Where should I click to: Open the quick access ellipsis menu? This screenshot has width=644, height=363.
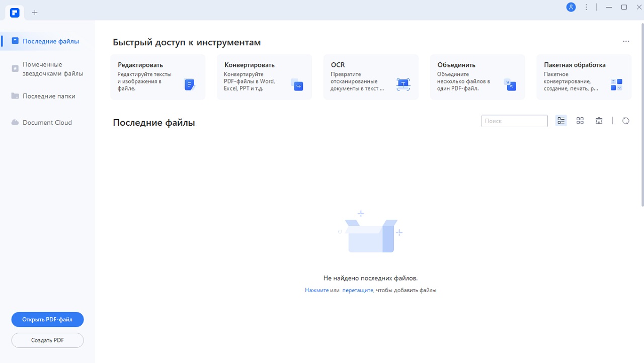pyautogui.click(x=626, y=41)
